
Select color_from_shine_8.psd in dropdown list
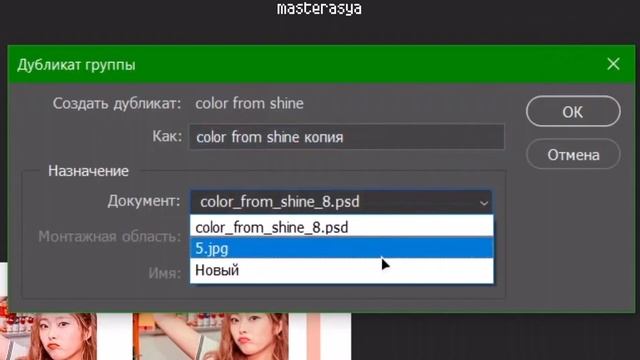342,227
